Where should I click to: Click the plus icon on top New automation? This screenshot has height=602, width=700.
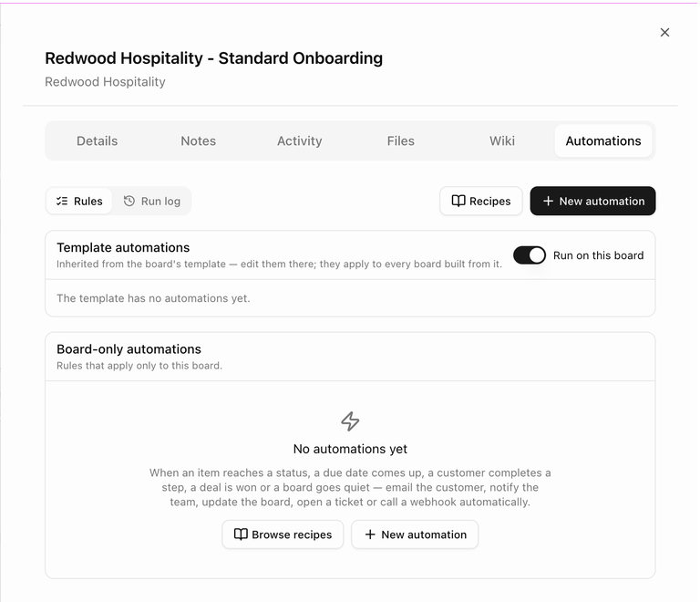(548, 201)
